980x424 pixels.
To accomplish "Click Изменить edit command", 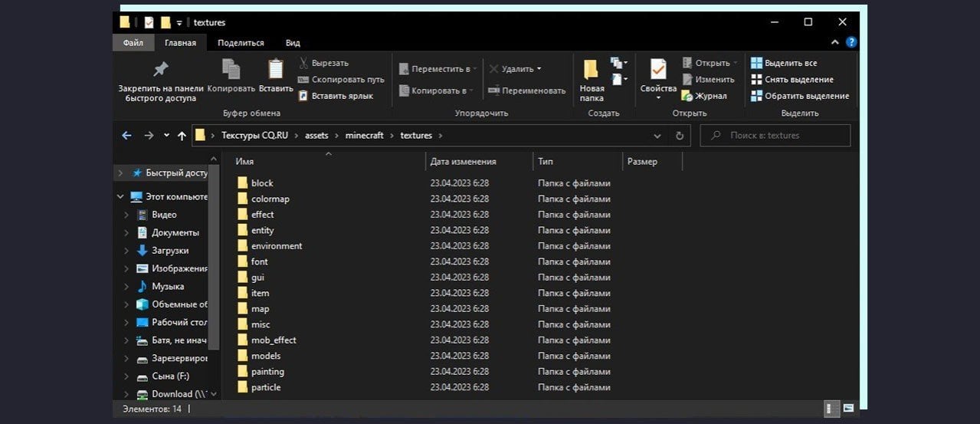I will tap(708, 79).
